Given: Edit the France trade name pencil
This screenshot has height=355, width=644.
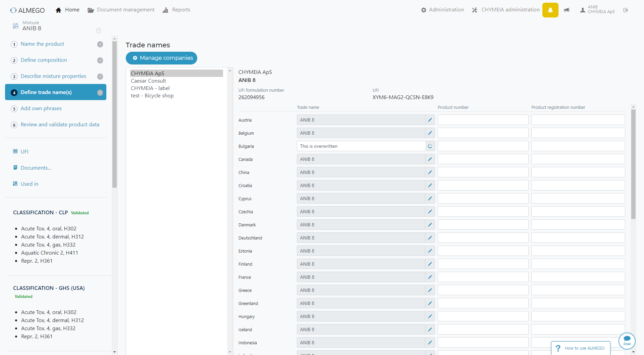Looking at the screenshot, I should pos(430,277).
